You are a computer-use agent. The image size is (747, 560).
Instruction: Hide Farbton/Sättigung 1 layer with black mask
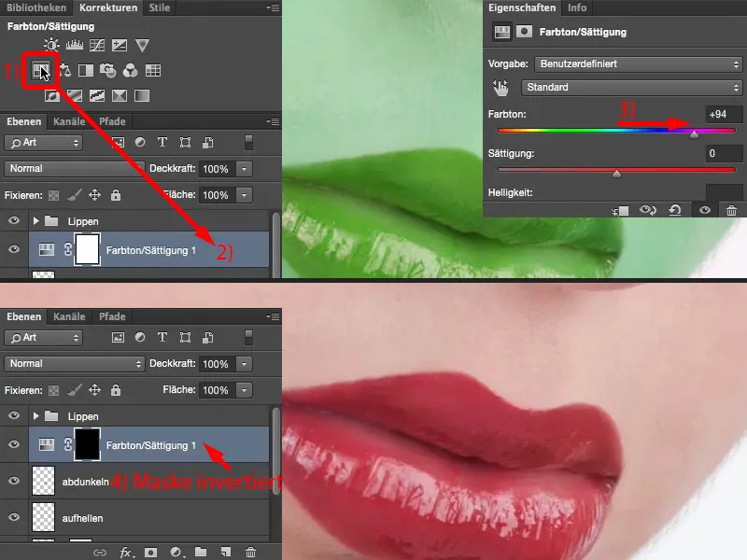pos(14,444)
